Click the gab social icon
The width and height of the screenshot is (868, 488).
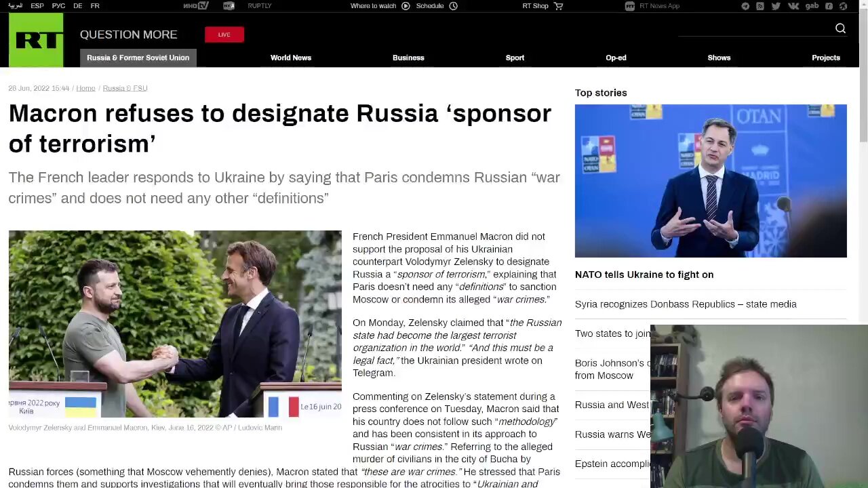[x=812, y=6]
